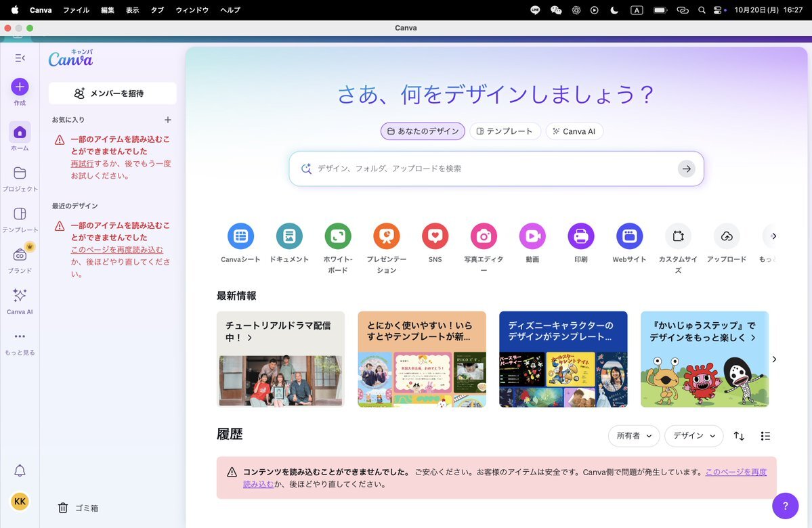Click the 再試行 retry link

pos(82,164)
